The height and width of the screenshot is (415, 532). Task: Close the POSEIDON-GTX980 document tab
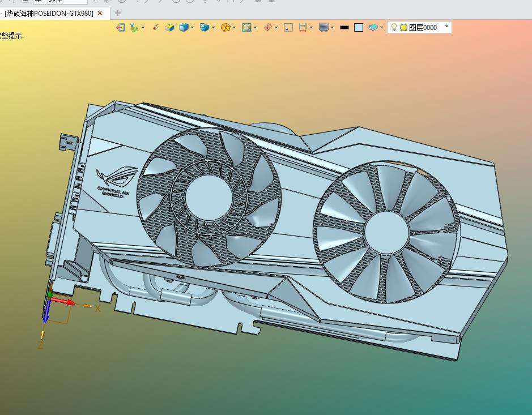point(100,13)
